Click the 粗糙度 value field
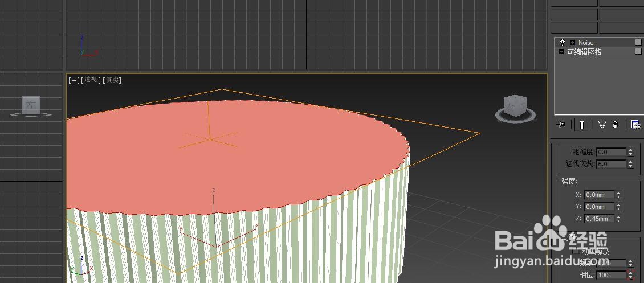 (612, 152)
